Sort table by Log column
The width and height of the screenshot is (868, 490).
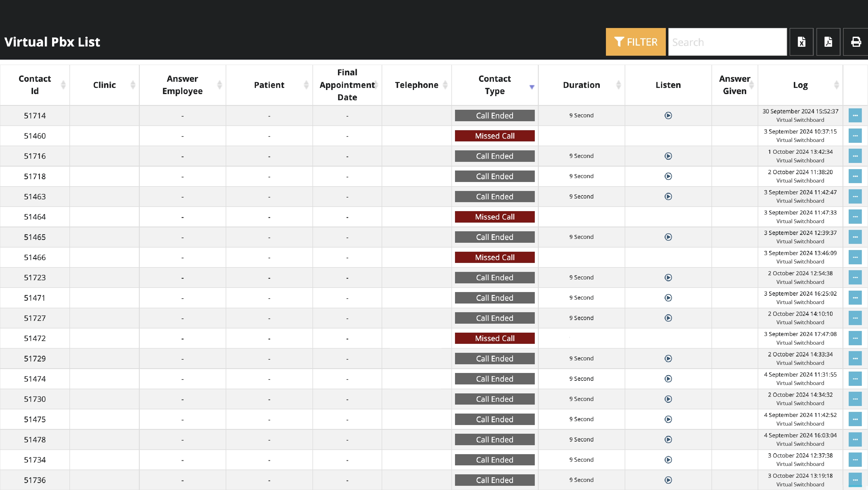(800, 85)
